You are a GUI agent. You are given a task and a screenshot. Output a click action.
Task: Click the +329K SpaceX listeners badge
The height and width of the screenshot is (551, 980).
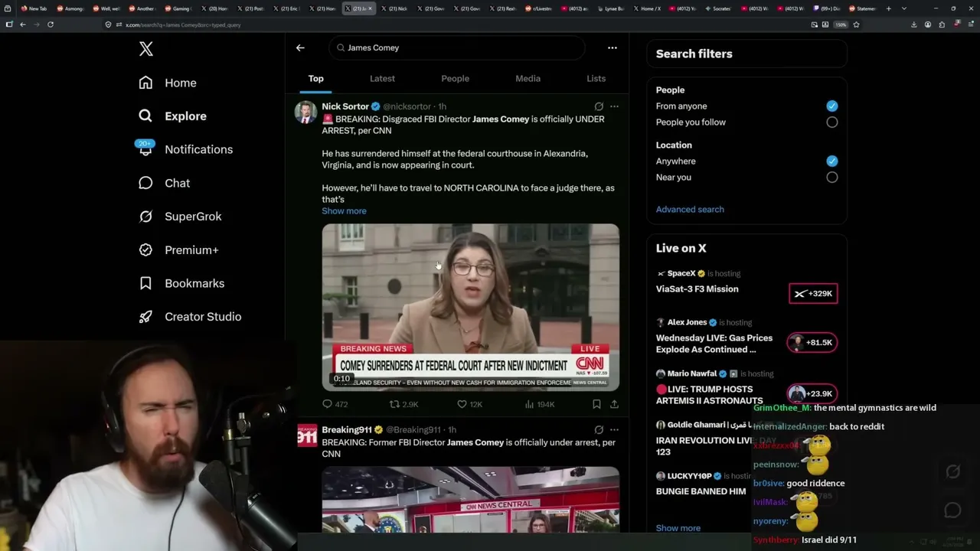pos(813,294)
